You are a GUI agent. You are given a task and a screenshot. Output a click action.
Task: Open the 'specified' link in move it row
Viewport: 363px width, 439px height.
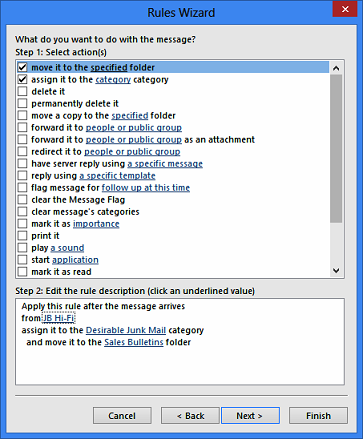pos(109,68)
